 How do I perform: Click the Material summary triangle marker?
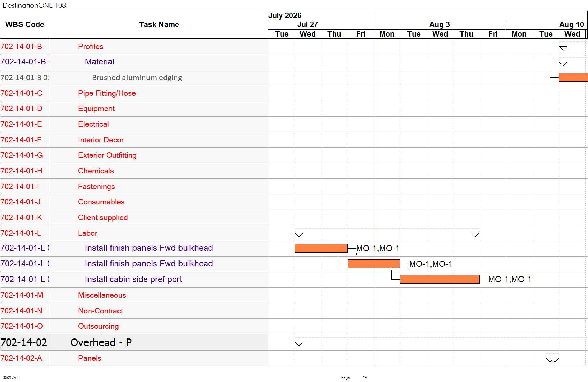pos(563,64)
